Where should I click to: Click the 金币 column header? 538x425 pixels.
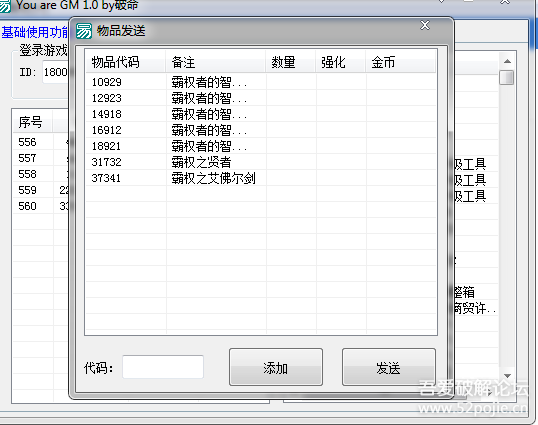(400, 62)
